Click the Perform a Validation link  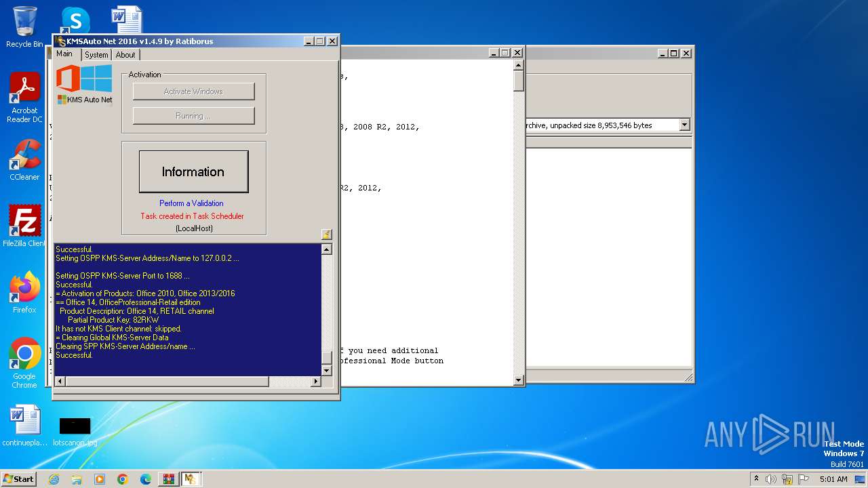click(191, 203)
